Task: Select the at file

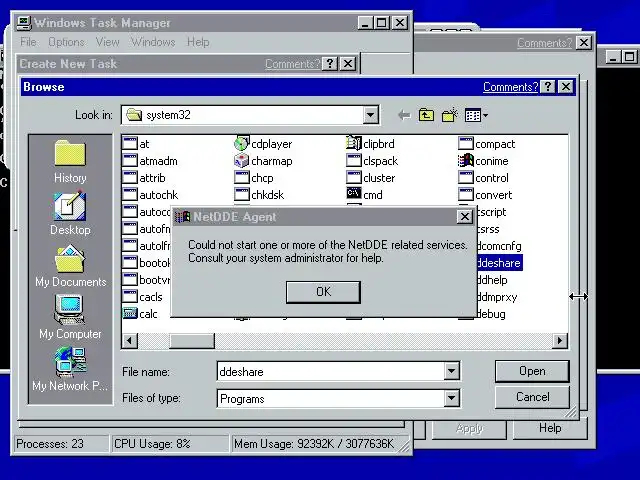Action: coord(136,144)
